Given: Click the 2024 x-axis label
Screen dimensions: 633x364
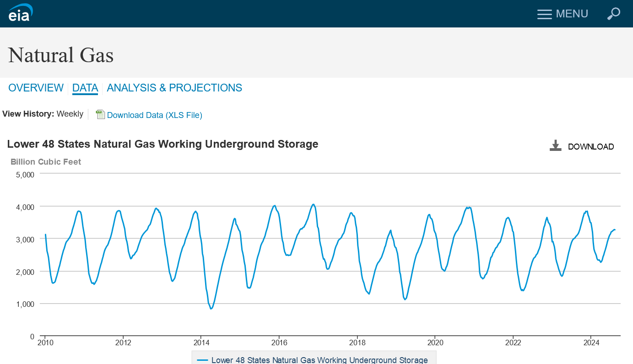Looking at the screenshot, I should tap(591, 343).
